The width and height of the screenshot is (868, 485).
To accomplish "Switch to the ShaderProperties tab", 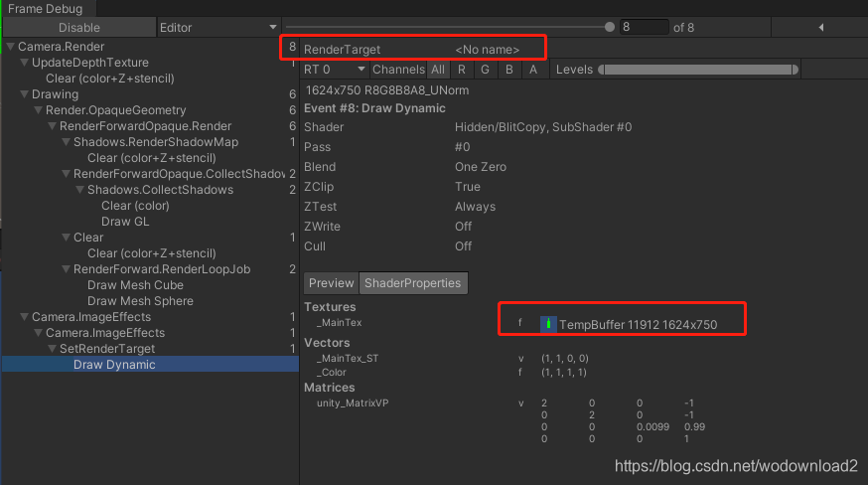I will [x=413, y=283].
